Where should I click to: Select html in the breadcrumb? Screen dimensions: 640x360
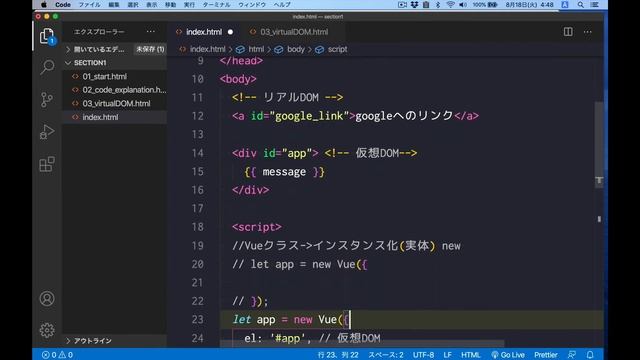tap(256, 49)
